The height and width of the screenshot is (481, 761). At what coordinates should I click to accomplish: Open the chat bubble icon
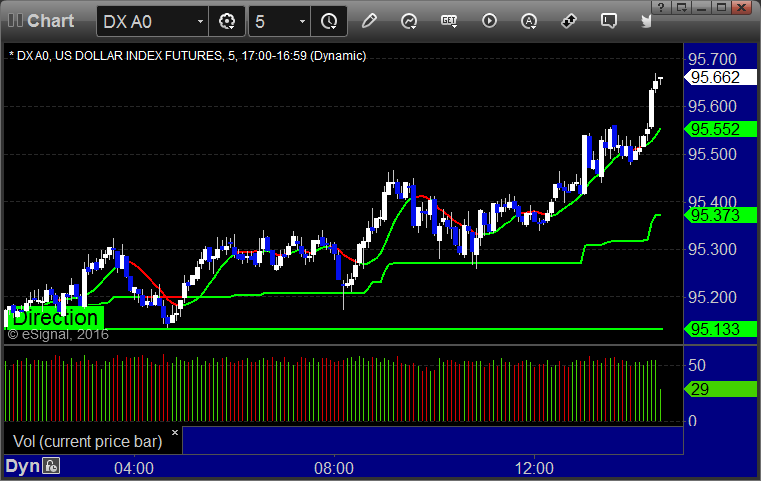point(608,21)
